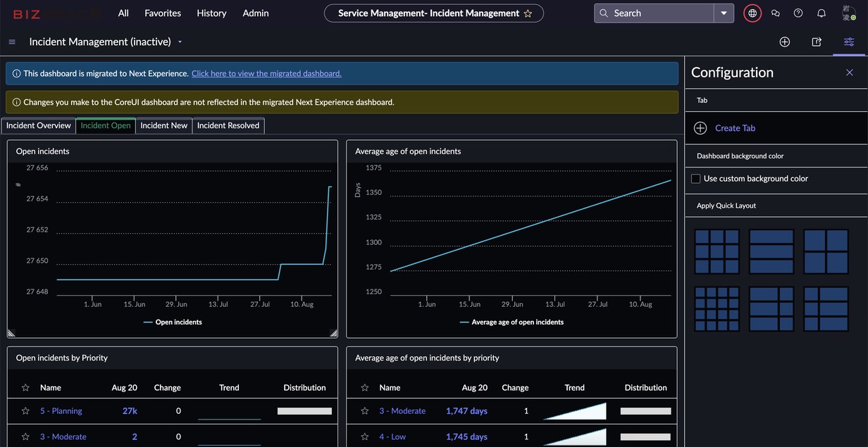The image size is (868, 447).
Task: Apply the 4x4 grid quick layout
Action: 717,308
